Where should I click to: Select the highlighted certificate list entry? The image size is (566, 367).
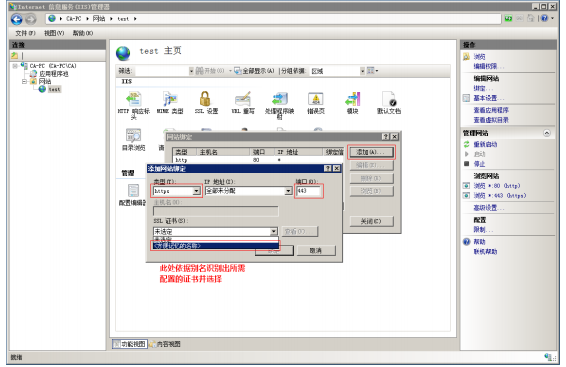pos(215,246)
